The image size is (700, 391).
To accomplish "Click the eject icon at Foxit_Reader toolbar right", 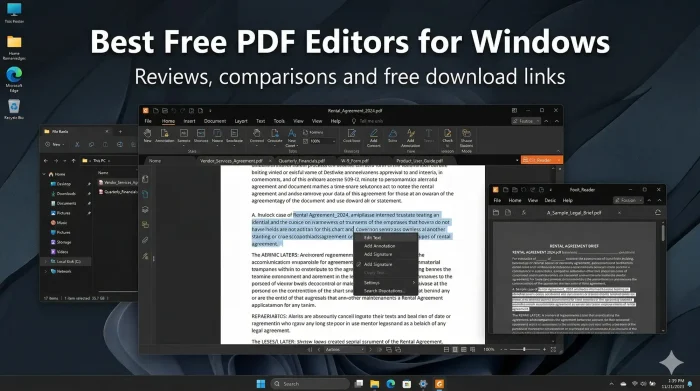I will click(x=658, y=213).
